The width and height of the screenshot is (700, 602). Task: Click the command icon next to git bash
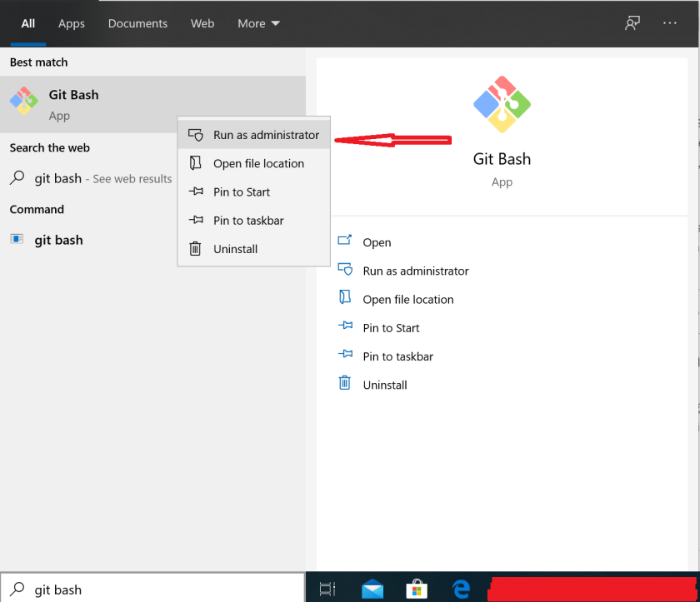[x=17, y=239]
